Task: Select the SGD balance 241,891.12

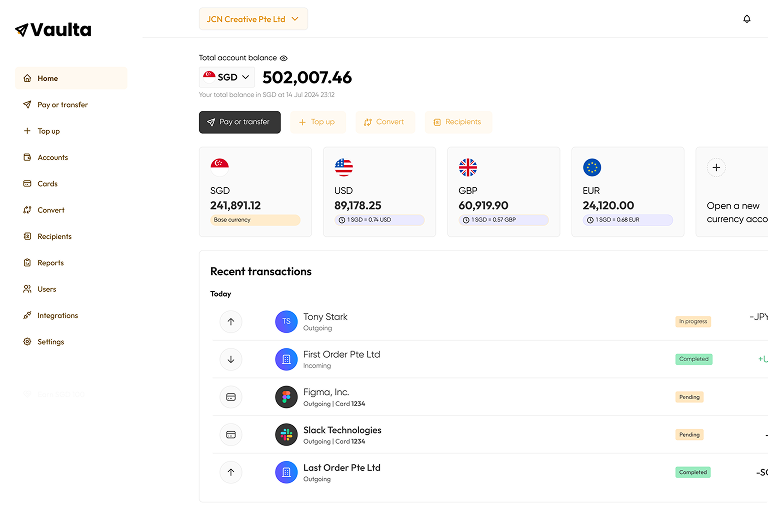Action: tap(236, 206)
